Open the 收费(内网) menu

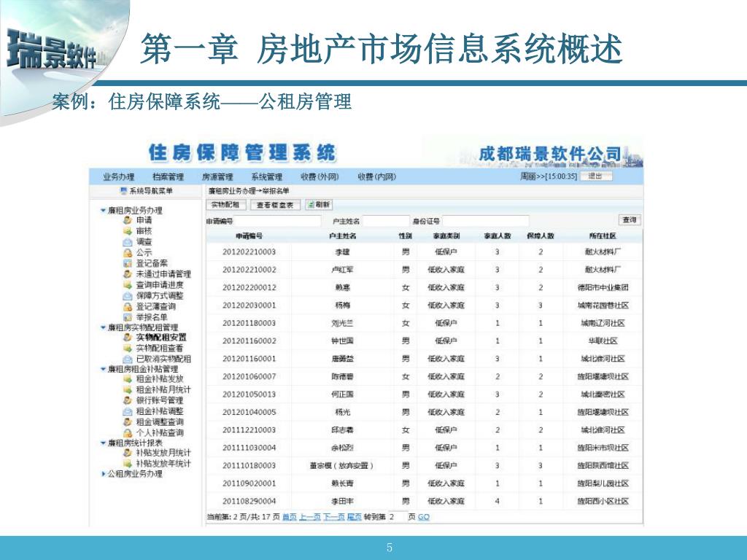click(377, 176)
